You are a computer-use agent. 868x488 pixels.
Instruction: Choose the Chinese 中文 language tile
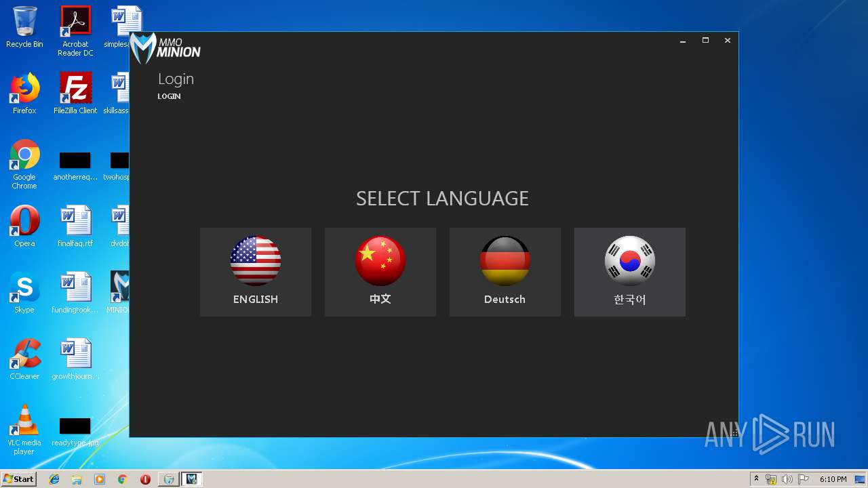coord(380,272)
